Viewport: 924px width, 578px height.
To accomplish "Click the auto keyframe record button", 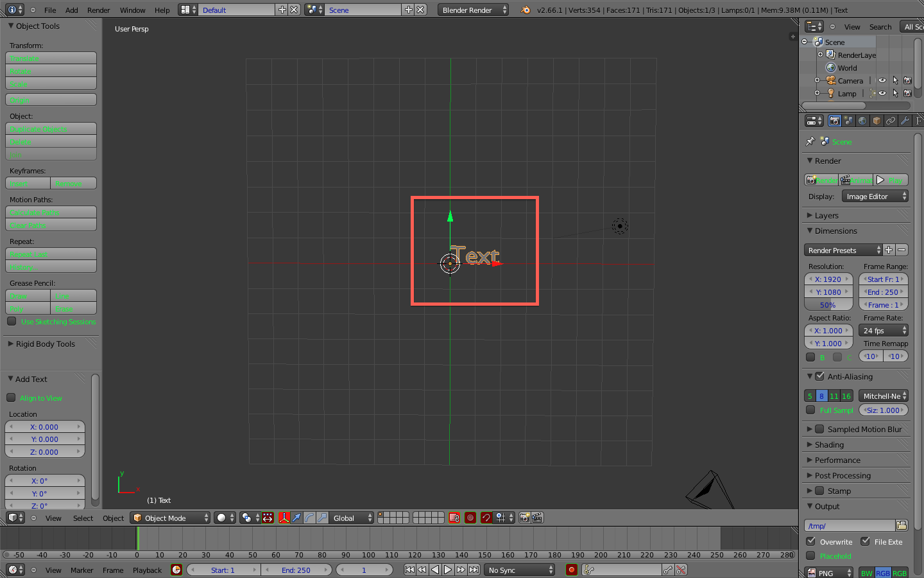I will [x=571, y=570].
